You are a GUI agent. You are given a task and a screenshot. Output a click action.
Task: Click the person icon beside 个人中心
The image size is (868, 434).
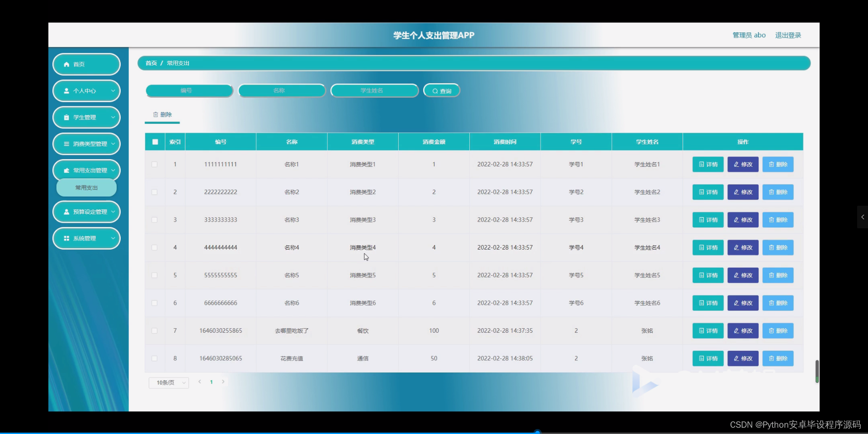click(66, 91)
